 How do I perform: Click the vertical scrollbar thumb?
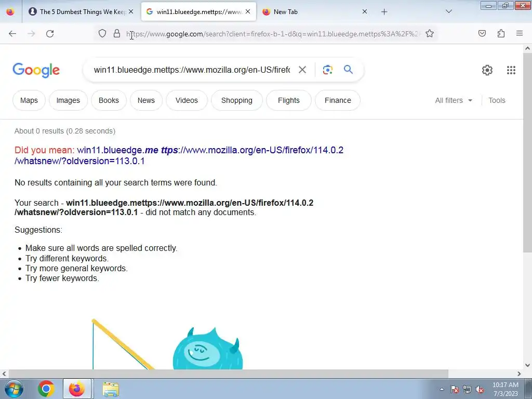point(527,152)
